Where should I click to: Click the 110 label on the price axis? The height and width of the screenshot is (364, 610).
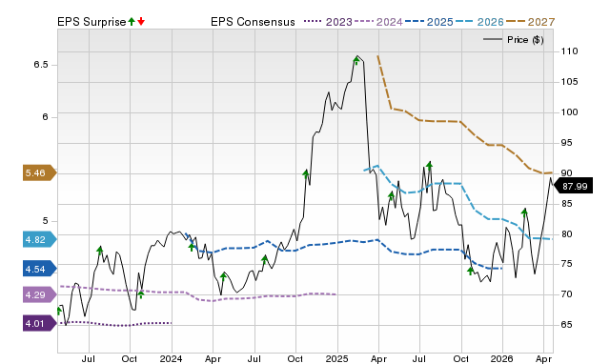[x=570, y=51]
